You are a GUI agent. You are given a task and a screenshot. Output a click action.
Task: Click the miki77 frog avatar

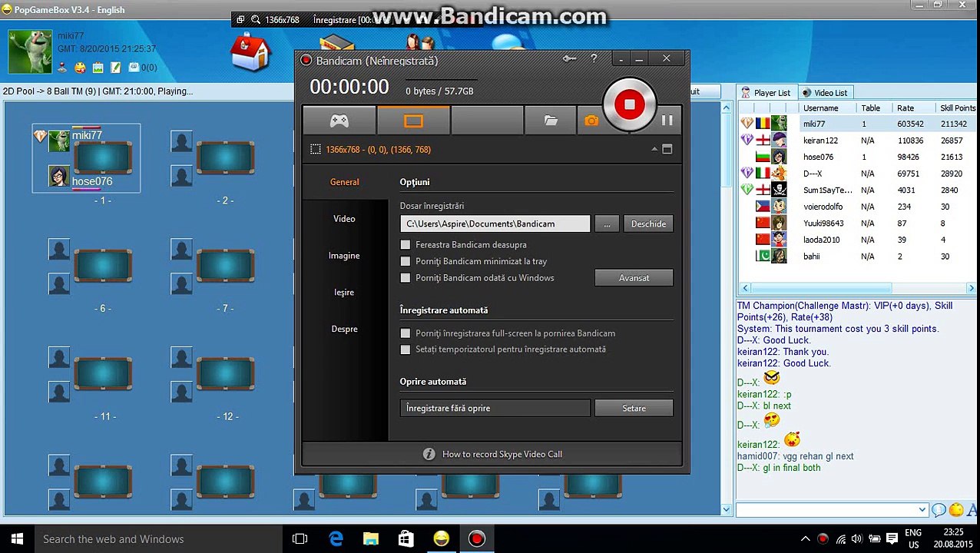(x=30, y=51)
